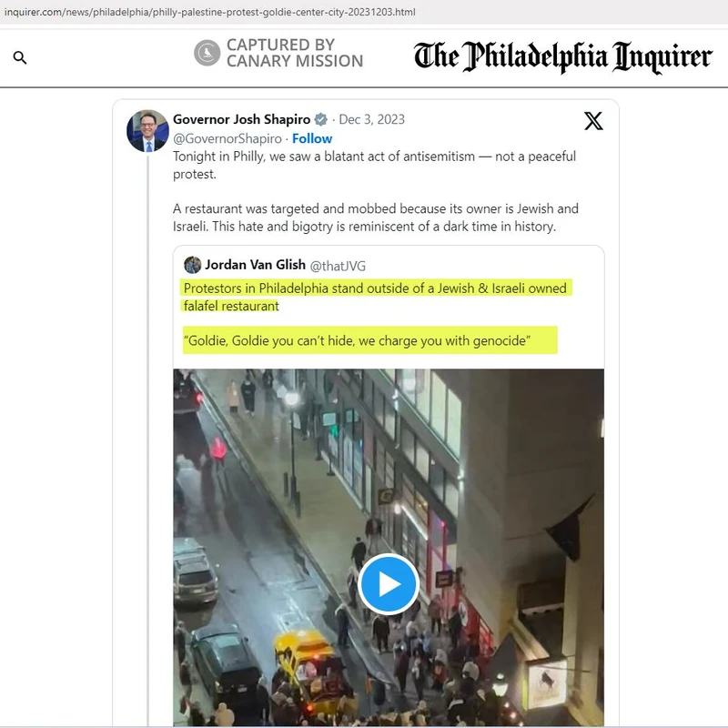Click the verified badge beside Shapiro's name
Viewport: 728px width, 728px height.
[x=321, y=120]
